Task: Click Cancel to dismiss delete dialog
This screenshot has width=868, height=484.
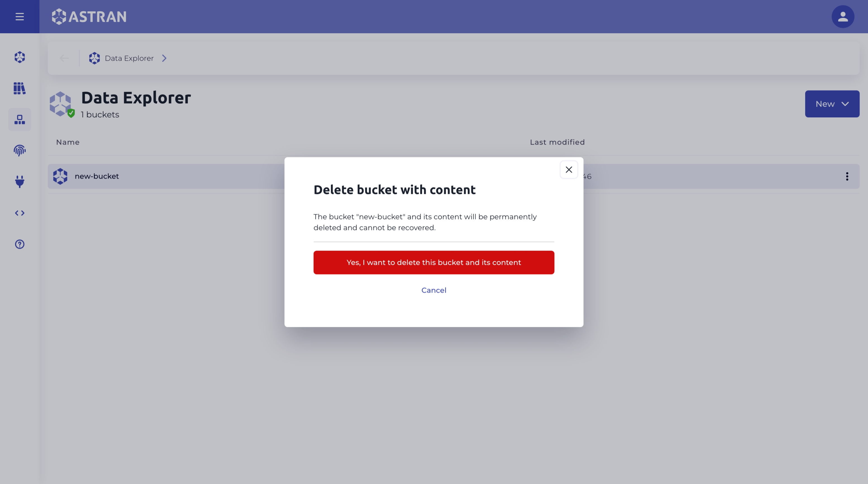Action: click(434, 290)
